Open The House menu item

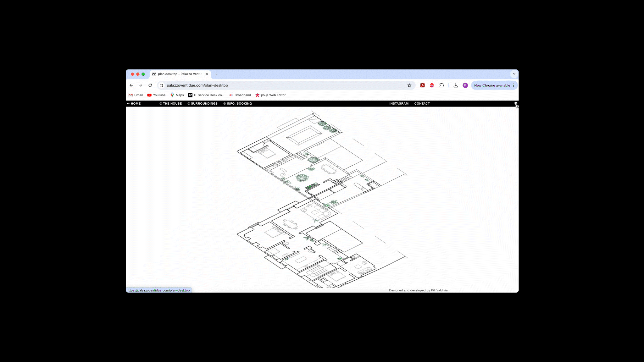pos(171,103)
